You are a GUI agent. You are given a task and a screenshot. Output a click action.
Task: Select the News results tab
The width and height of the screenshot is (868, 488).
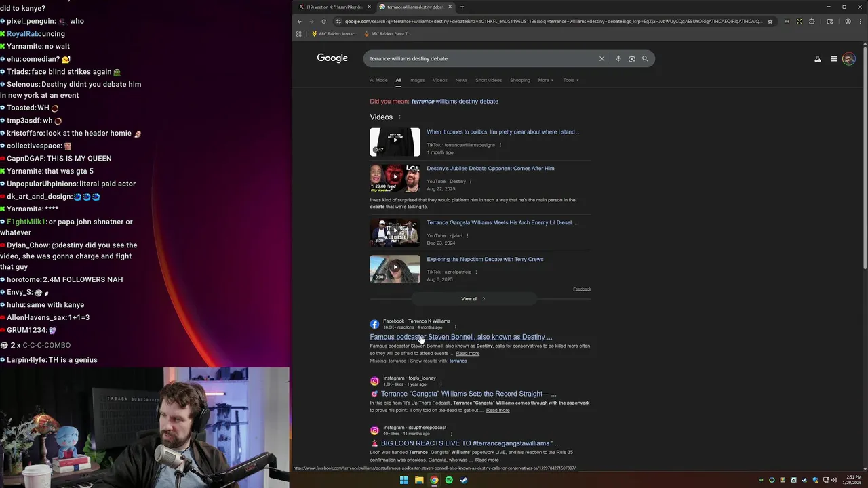[x=461, y=80]
